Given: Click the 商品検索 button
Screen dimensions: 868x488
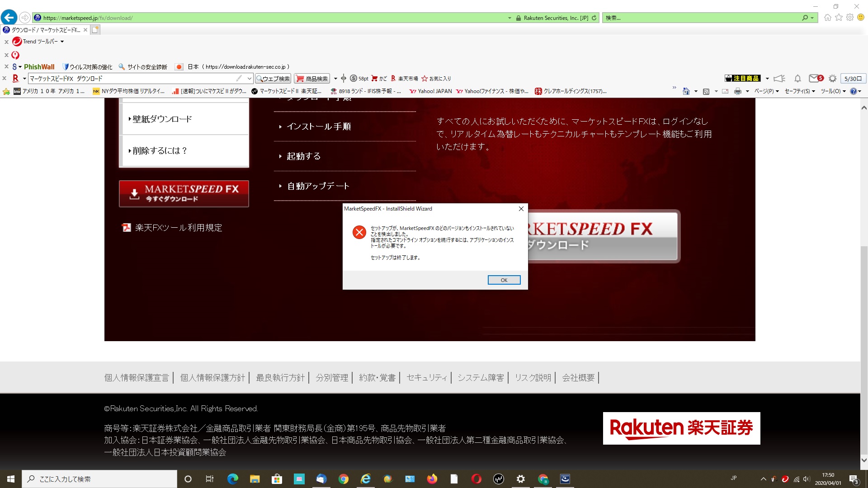Looking at the screenshot, I should pyautogui.click(x=312, y=79).
